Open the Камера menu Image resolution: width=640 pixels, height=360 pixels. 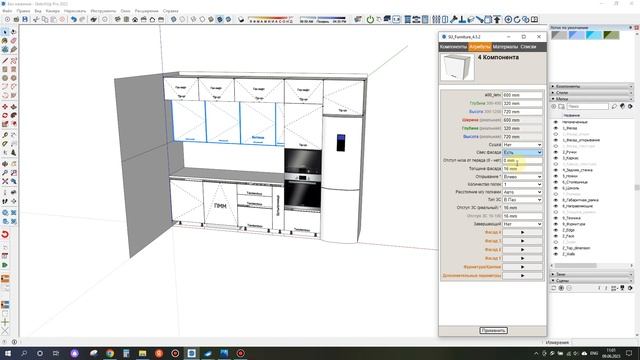[53, 11]
